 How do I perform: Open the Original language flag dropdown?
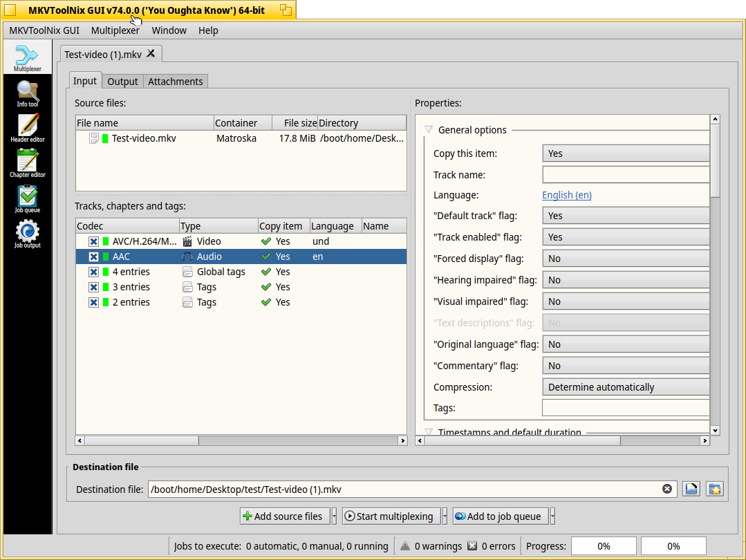[x=626, y=344]
